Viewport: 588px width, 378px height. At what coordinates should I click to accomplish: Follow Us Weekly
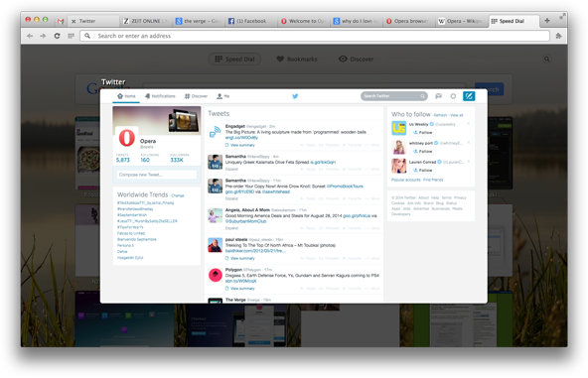(x=423, y=133)
